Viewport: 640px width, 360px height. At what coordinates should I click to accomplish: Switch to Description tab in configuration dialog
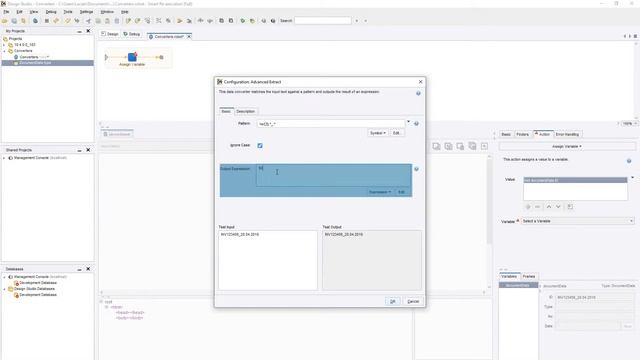click(x=245, y=111)
